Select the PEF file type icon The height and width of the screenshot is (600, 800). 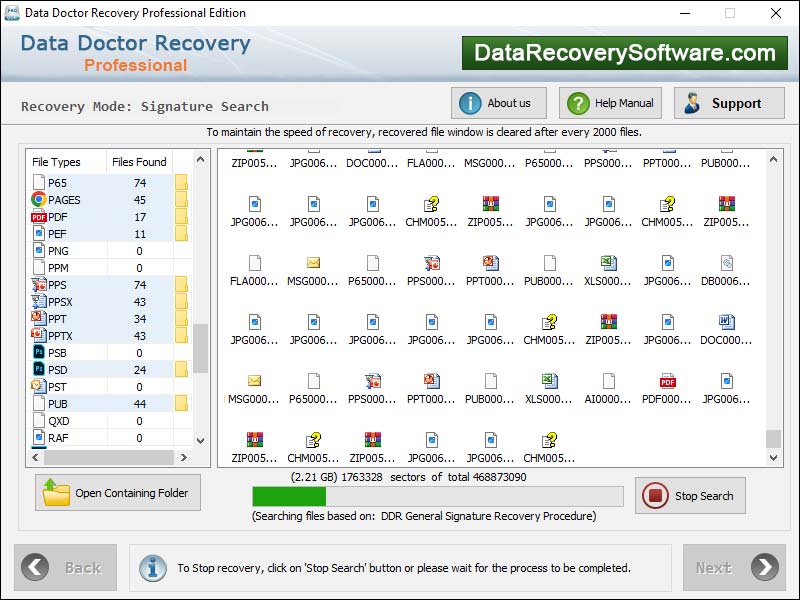pyautogui.click(x=39, y=234)
